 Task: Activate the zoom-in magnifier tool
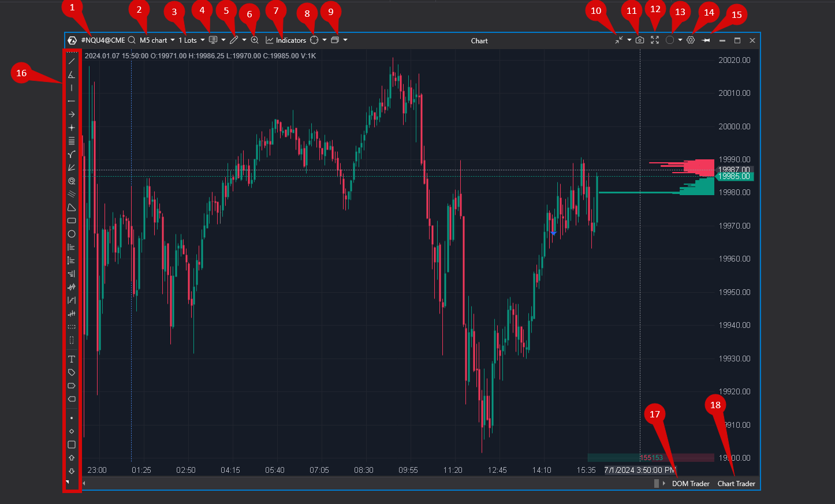coord(255,40)
